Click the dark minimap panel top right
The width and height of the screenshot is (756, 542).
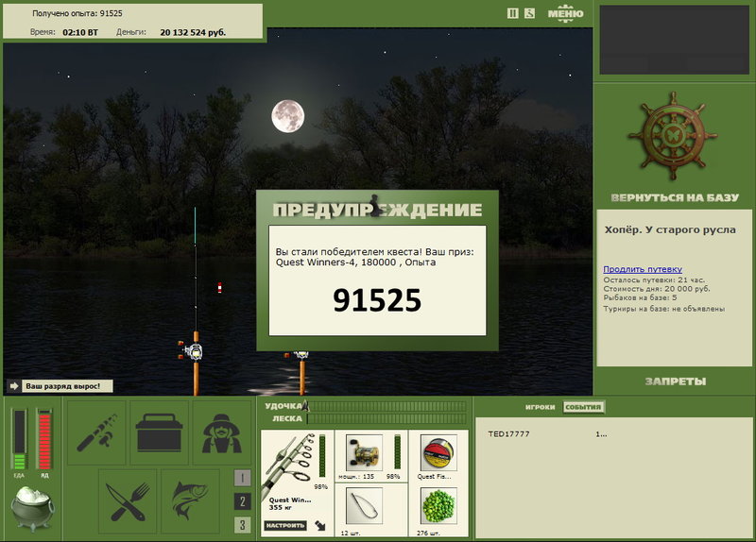tap(674, 40)
